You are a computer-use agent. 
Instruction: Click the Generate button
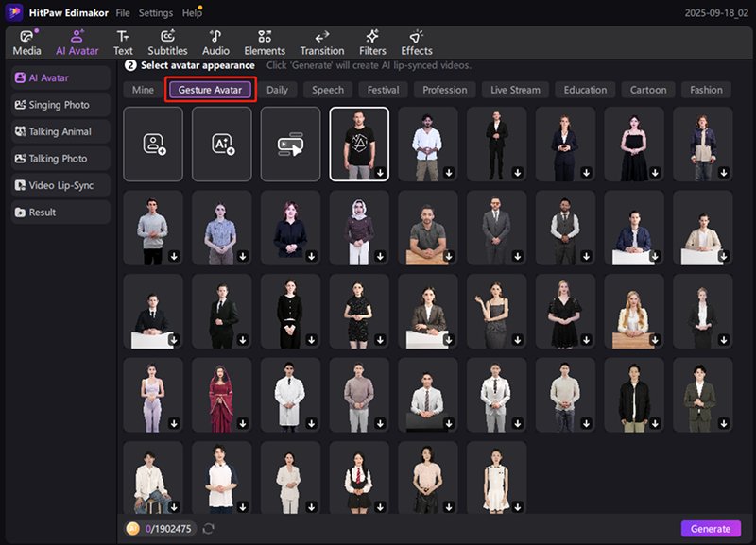711,529
